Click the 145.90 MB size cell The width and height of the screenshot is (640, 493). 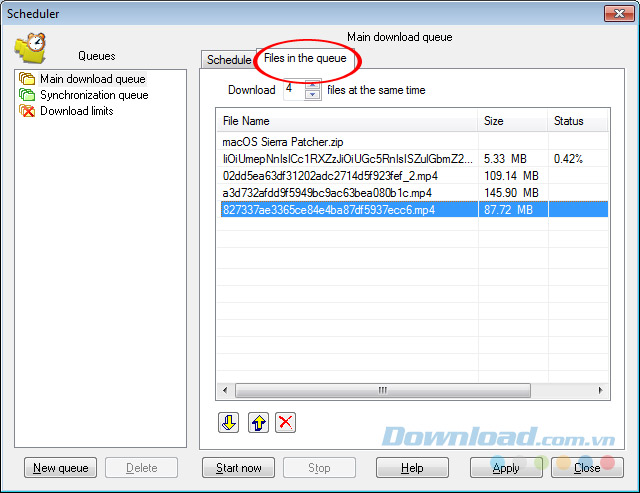(513, 193)
